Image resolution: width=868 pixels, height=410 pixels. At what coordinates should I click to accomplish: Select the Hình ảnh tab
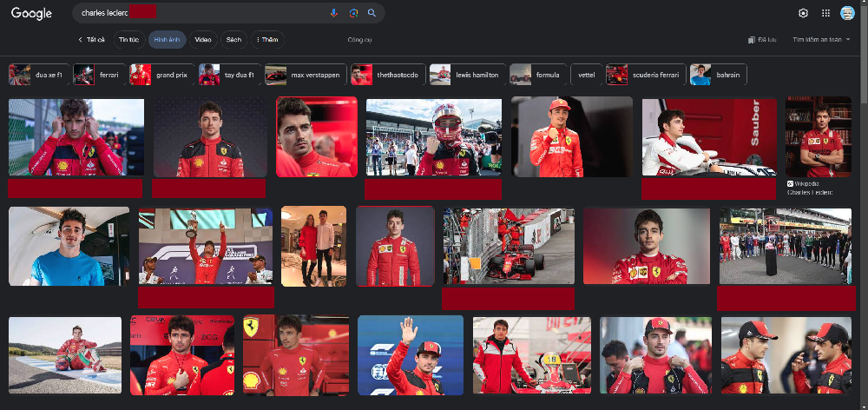click(x=168, y=40)
